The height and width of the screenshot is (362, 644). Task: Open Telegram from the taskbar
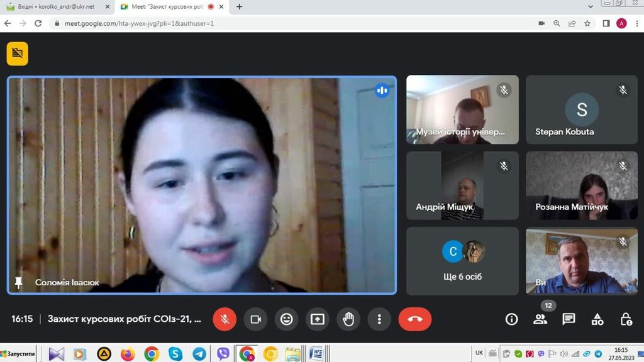pyautogui.click(x=199, y=354)
